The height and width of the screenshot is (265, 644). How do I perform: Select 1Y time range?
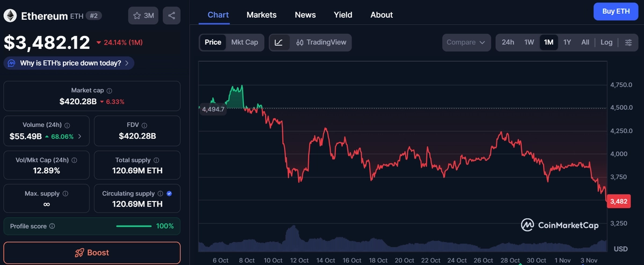567,42
